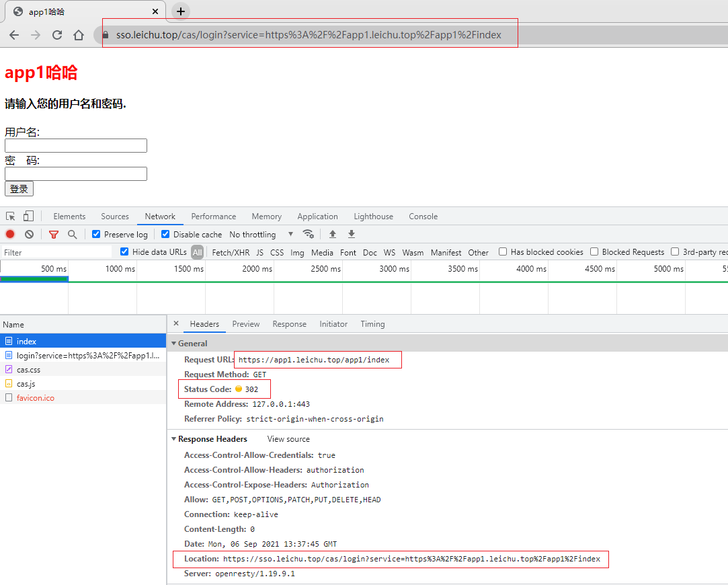728x585 pixels.
Task: Stop recording network log
Action: [x=10, y=235]
